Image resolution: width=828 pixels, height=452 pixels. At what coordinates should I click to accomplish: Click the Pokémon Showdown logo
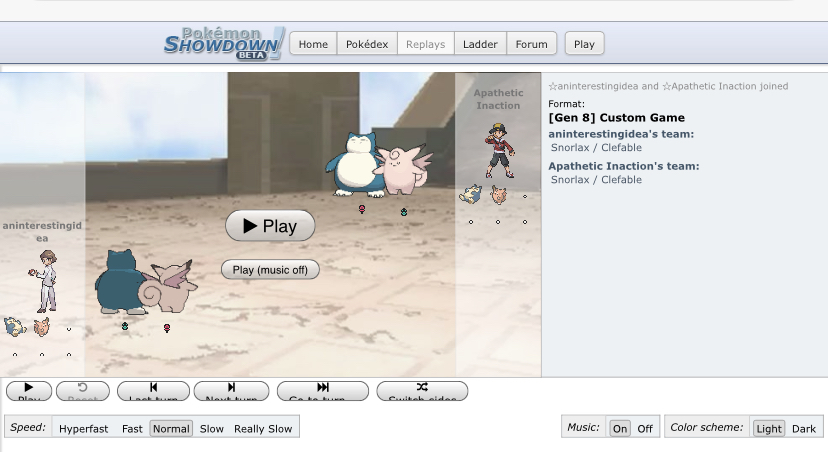[x=224, y=43]
